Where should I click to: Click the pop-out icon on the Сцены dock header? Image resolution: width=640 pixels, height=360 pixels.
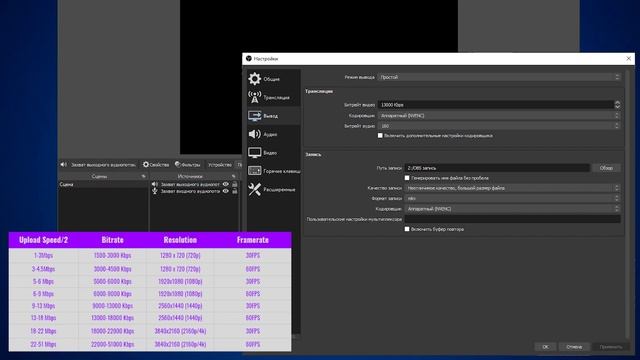point(143,176)
